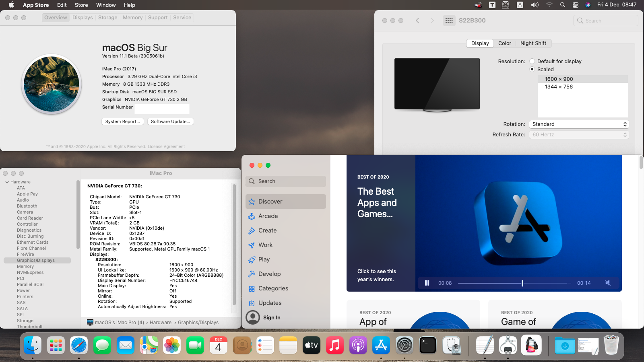The width and height of the screenshot is (644, 362).
Task: Open Podcasts from the Dock
Action: 358,346
